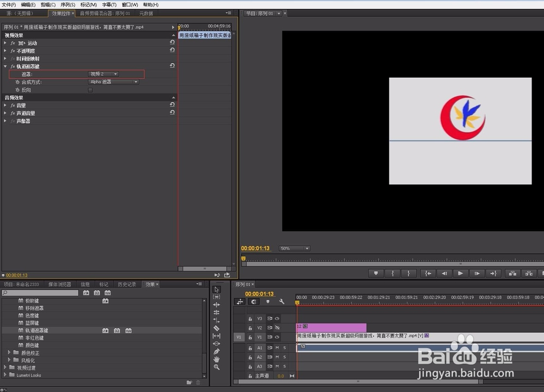
Task: Select the Track Select tool
Action: click(x=217, y=297)
